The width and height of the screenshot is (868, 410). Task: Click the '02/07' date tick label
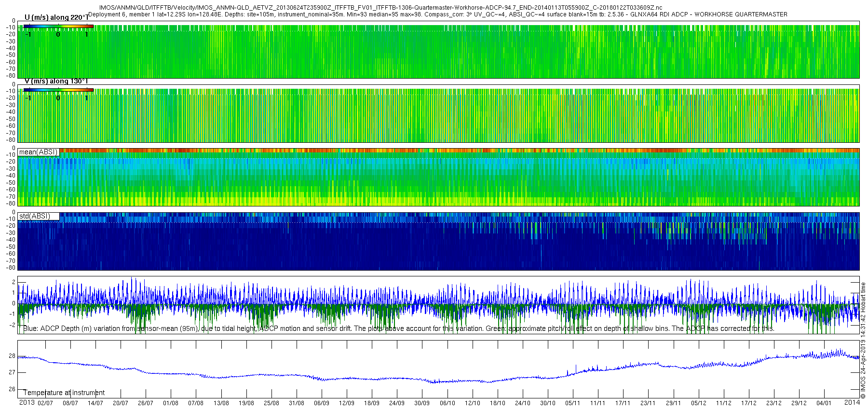coord(45,403)
